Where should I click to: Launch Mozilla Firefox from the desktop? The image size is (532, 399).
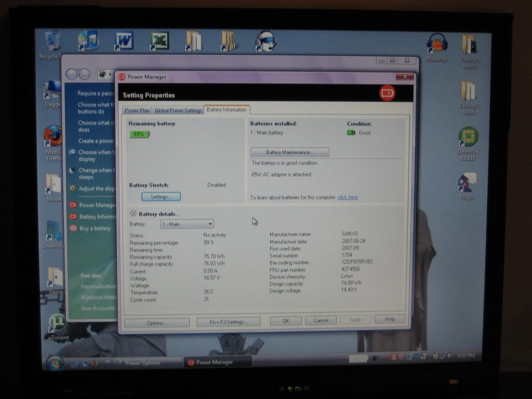53,137
